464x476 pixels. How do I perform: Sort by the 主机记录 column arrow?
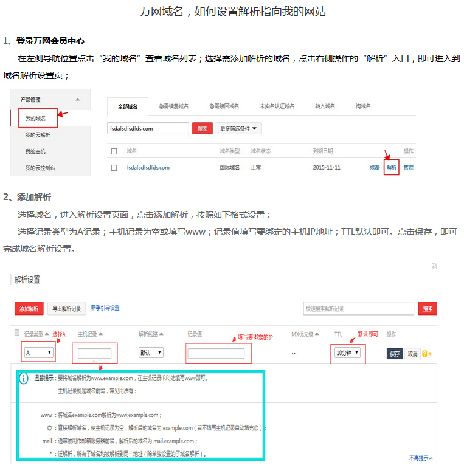point(100,334)
